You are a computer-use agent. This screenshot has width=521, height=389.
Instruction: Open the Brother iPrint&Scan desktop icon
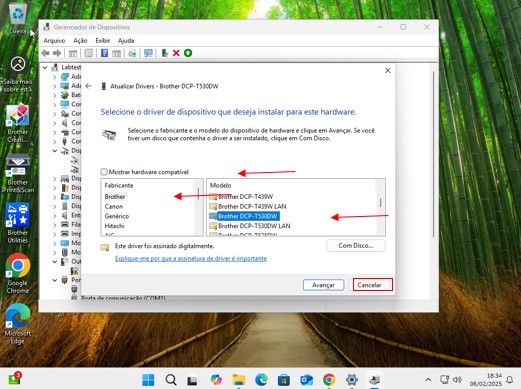tap(18, 174)
